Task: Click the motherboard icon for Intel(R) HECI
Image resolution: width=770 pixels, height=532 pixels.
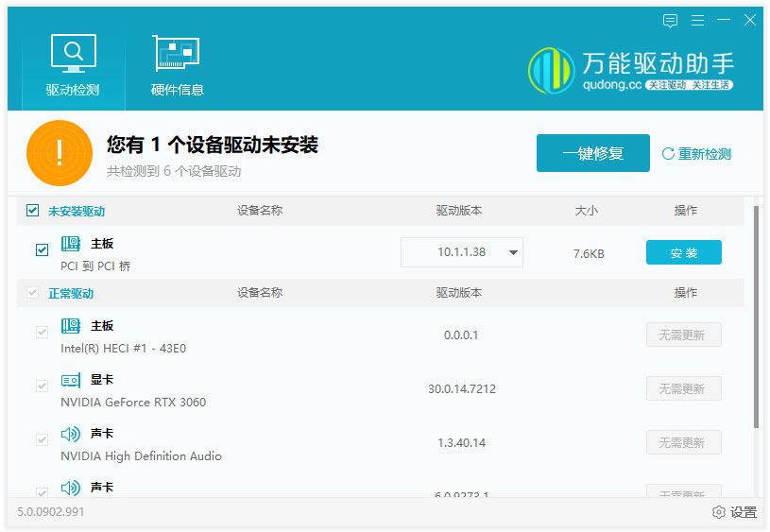Action: (x=71, y=326)
